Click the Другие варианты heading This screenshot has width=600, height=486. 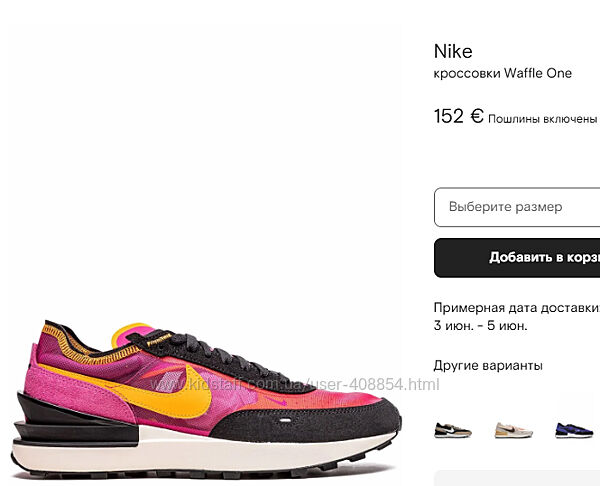pyautogui.click(x=488, y=365)
